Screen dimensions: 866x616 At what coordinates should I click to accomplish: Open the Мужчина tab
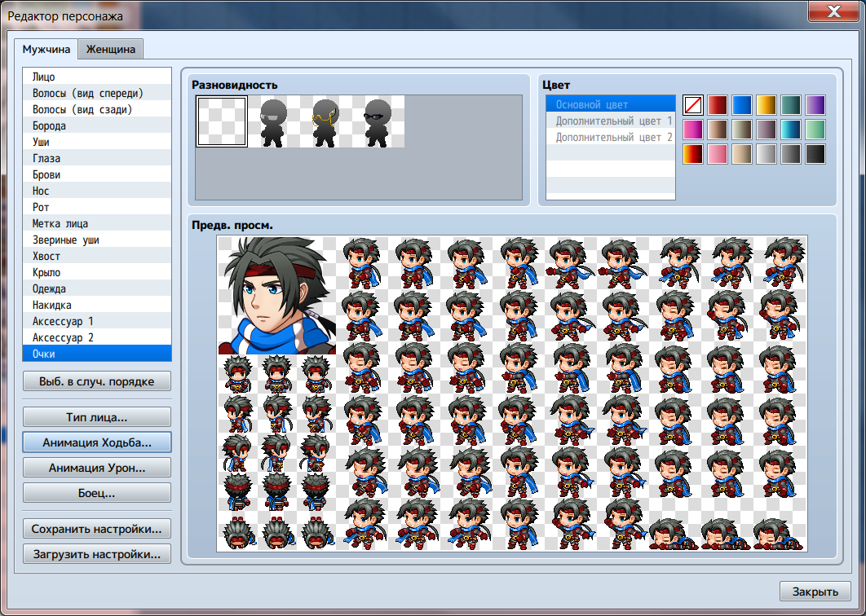point(47,49)
